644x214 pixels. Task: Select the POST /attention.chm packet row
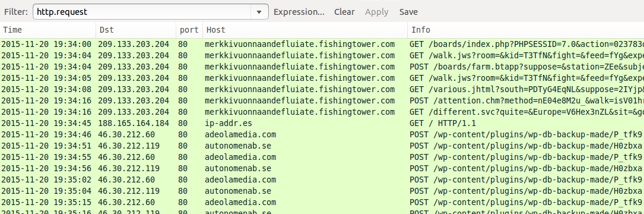(x=322, y=100)
